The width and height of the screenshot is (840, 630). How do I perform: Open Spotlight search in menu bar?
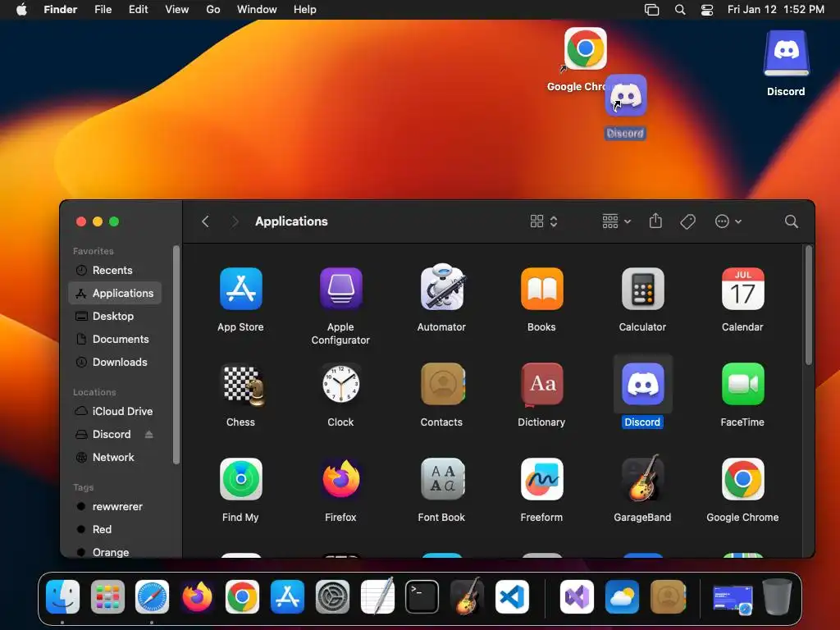point(680,10)
